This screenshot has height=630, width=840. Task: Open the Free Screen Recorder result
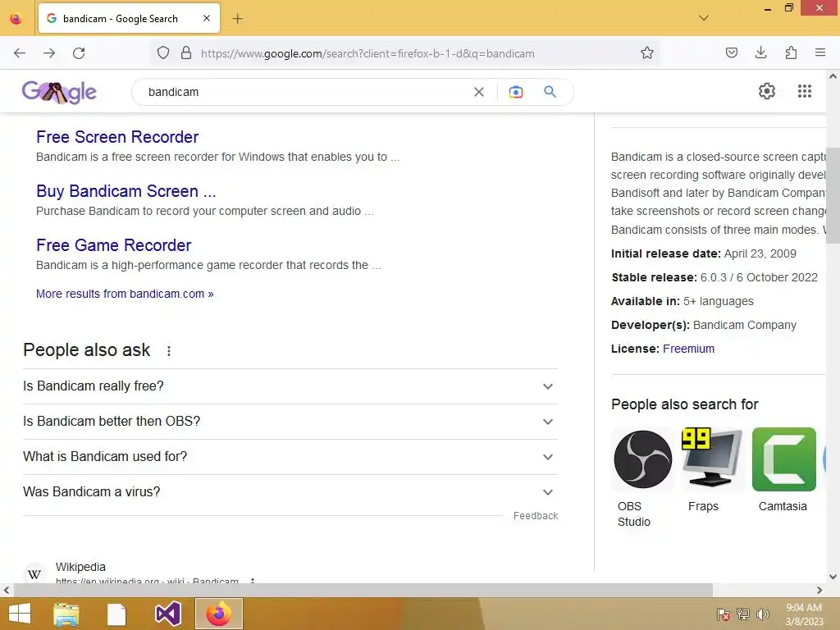pyautogui.click(x=117, y=137)
